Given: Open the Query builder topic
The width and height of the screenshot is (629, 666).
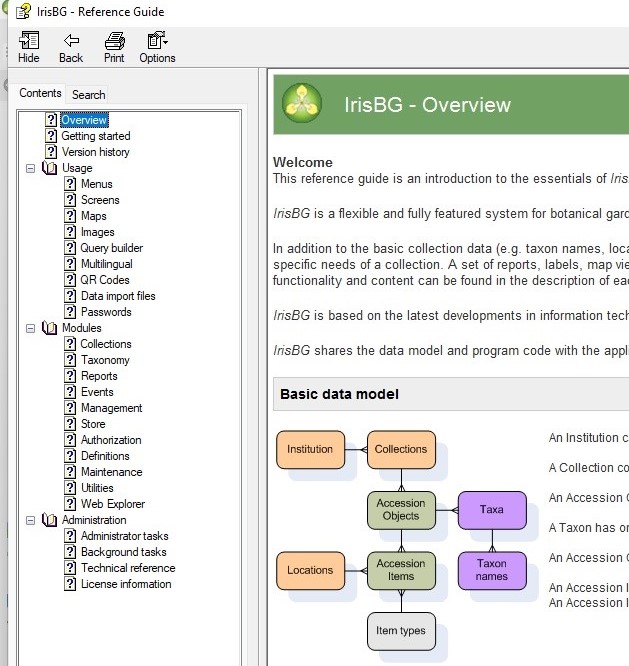Looking at the screenshot, I should 111,248.
